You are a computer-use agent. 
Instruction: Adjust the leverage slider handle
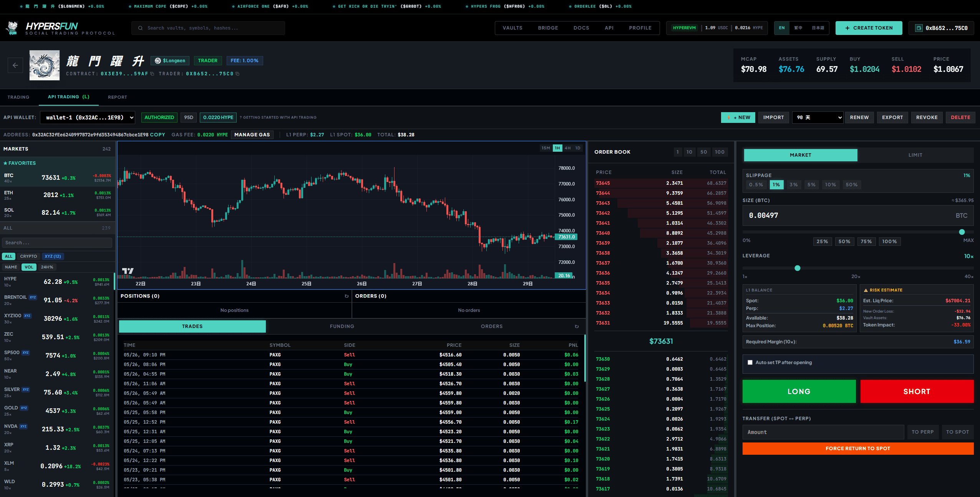coord(798,268)
